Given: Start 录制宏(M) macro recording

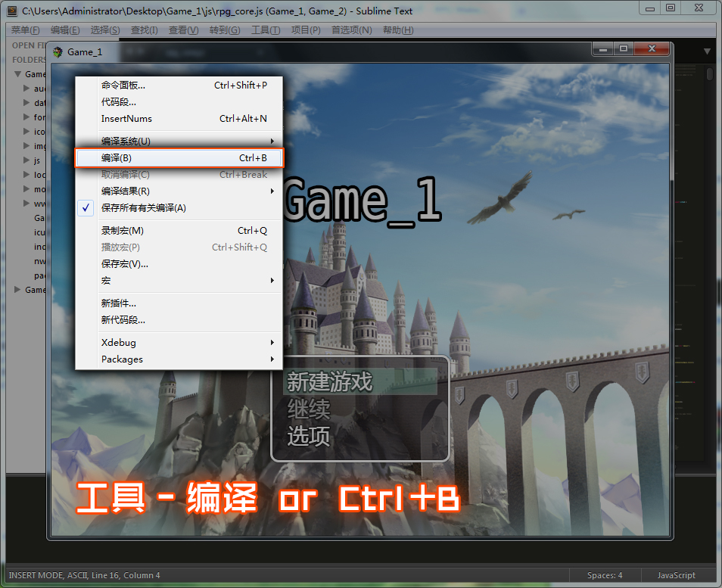Looking at the screenshot, I should (x=179, y=231).
